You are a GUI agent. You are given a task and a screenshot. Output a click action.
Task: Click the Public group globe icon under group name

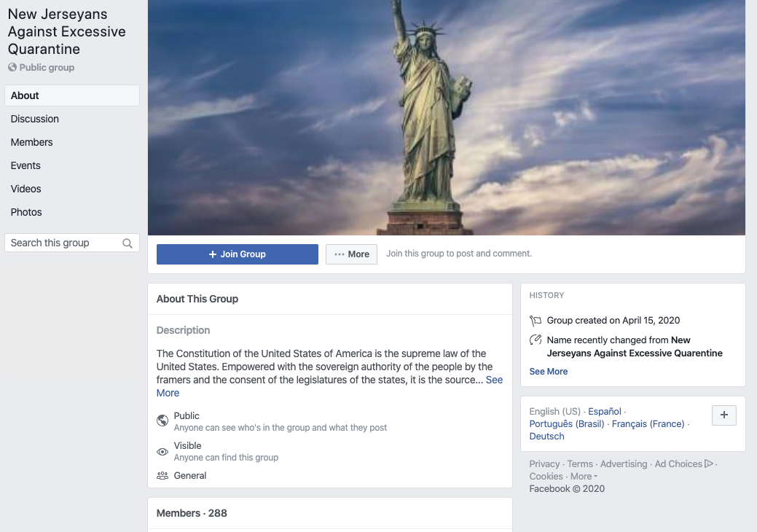tap(11, 67)
